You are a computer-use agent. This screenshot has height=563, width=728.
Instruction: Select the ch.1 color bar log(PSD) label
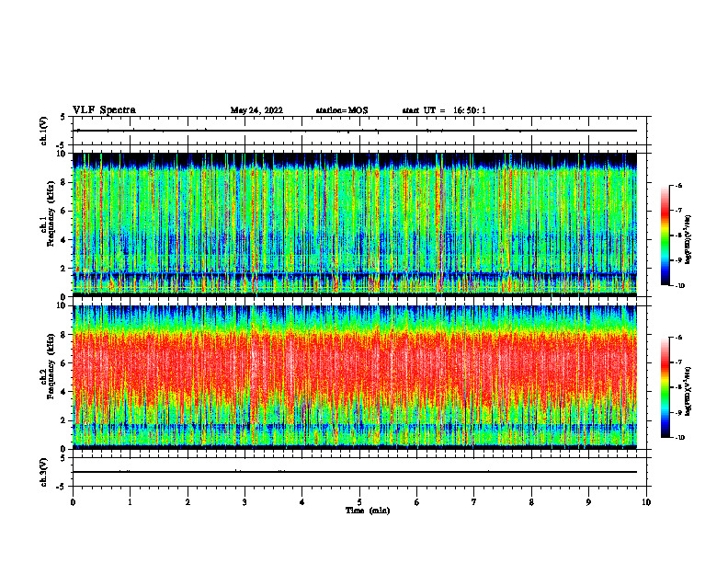(x=688, y=239)
